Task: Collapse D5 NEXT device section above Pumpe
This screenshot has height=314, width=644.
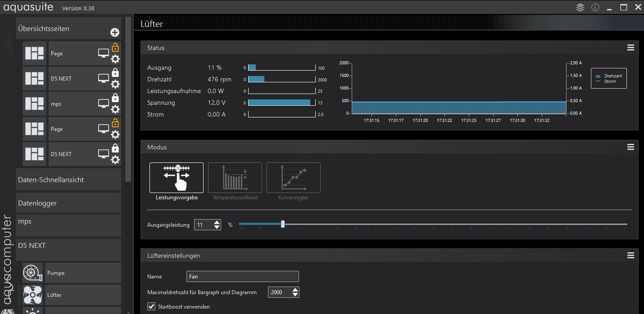Action: (68, 250)
